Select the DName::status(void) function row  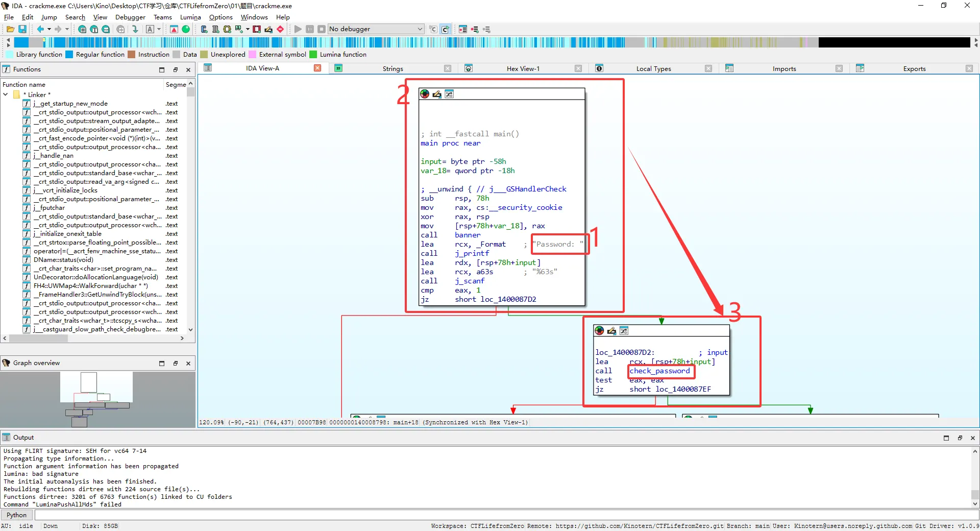click(x=63, y=260)
